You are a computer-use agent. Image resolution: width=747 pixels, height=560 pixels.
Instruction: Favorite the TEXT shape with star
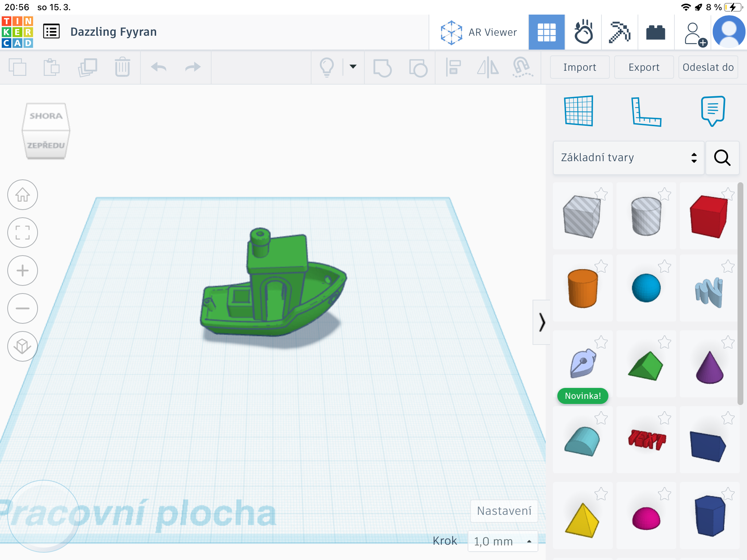click(x=665, y=418)
